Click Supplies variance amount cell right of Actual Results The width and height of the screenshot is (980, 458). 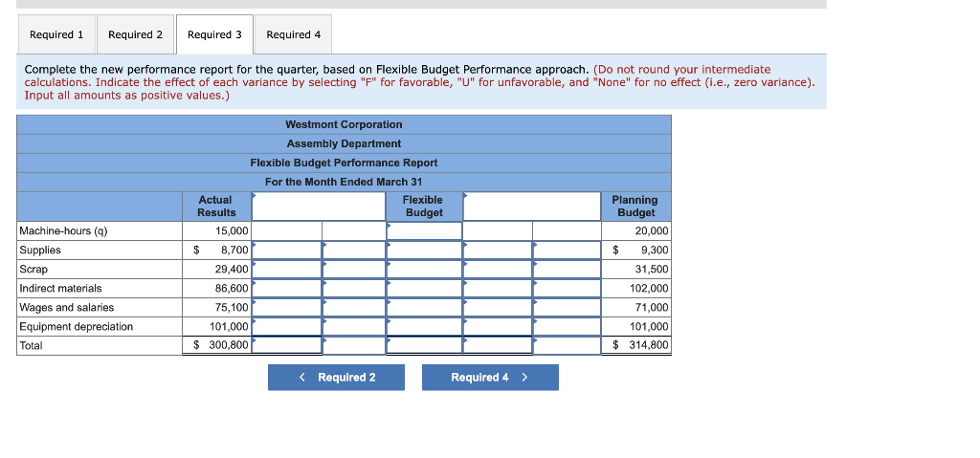[287, 250]
